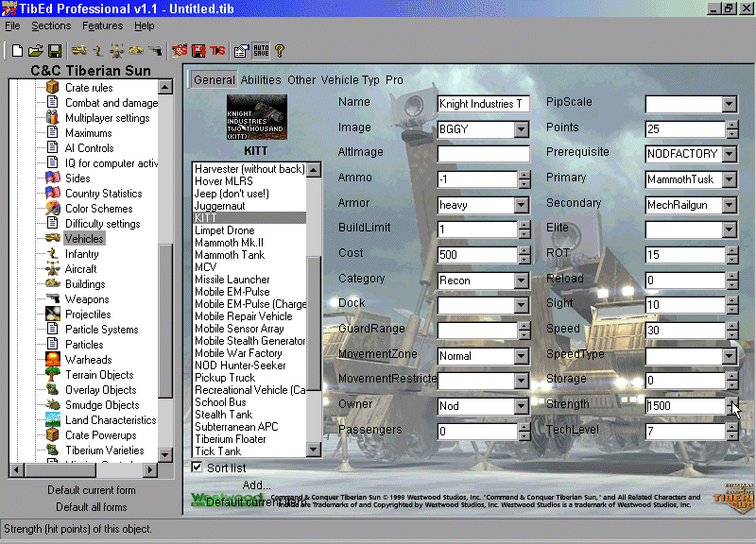Select Particle Systems in the tree

click(102, 329)
